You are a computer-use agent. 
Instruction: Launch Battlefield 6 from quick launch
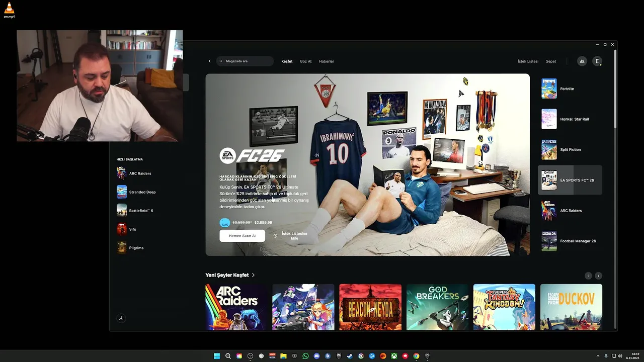135,211
